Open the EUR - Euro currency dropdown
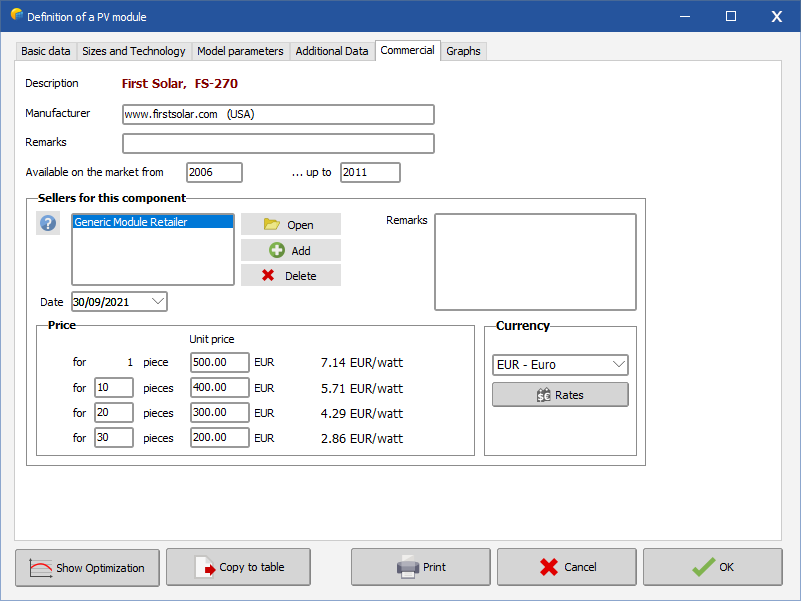The width and height of the screenshot is (801, 601). pyautogui.click(x=560, y=365)
